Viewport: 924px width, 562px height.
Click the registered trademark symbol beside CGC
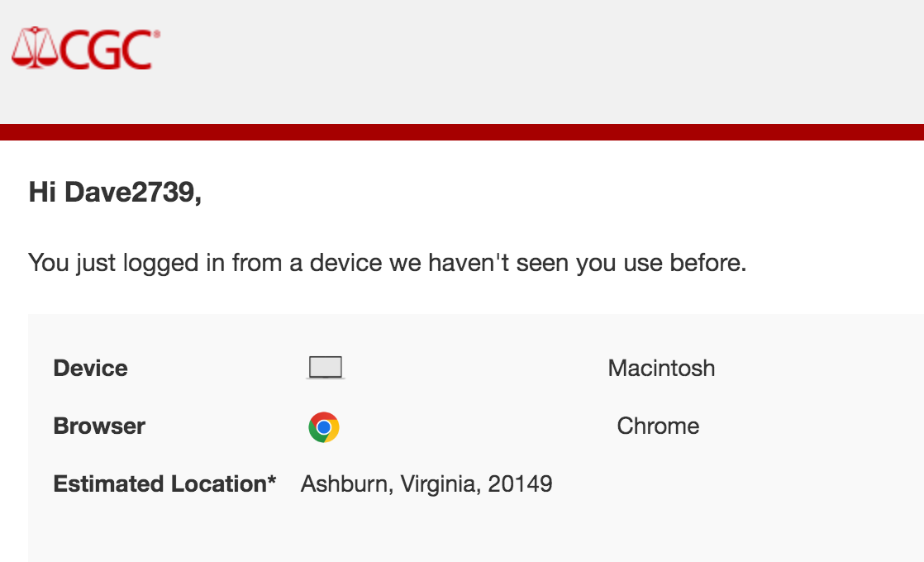[156, 34]
